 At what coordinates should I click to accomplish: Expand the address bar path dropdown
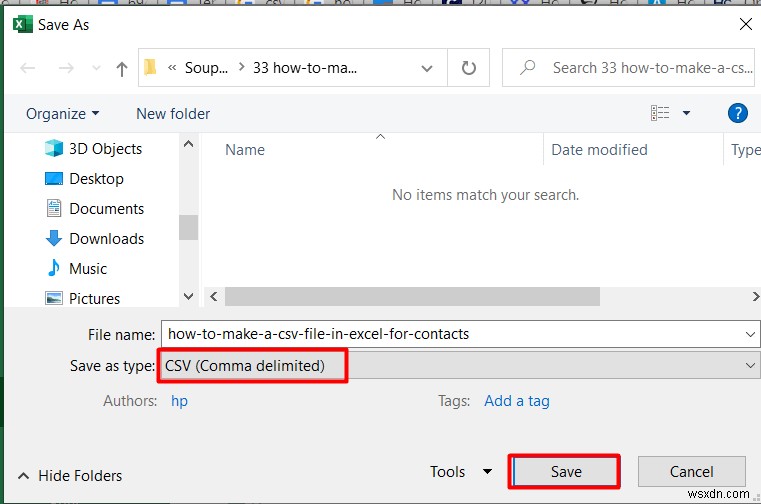(427, 68)
